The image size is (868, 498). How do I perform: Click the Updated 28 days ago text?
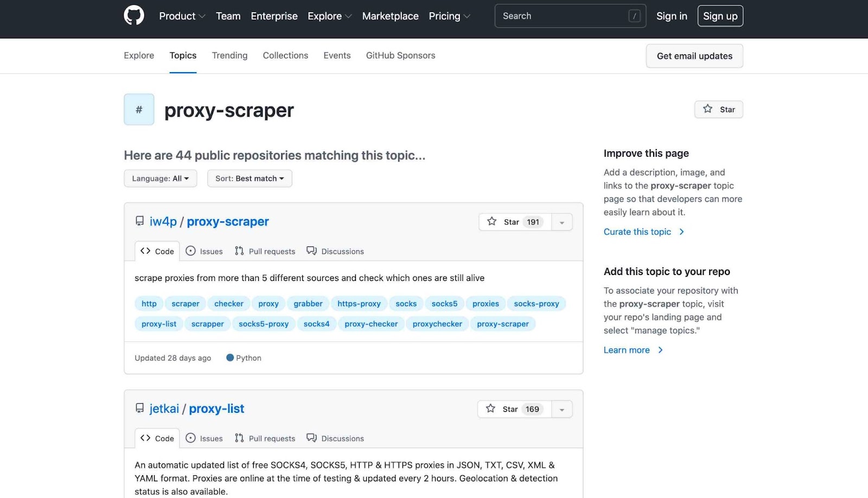click(x=173, y=358)
